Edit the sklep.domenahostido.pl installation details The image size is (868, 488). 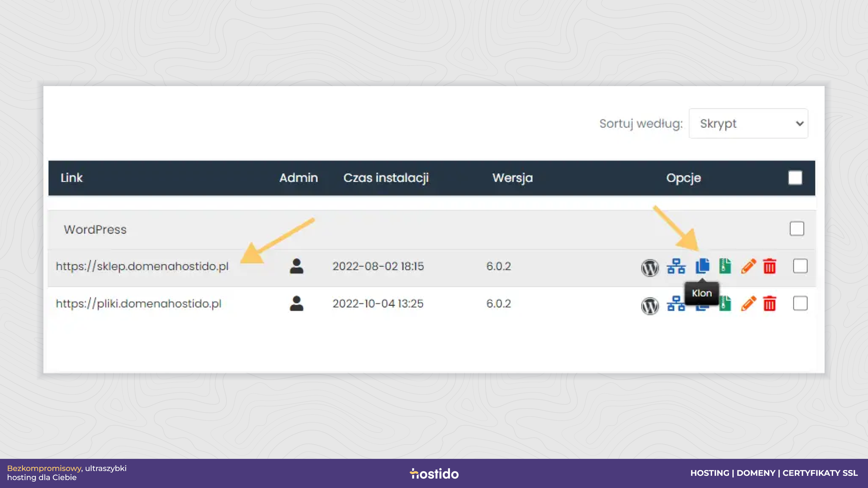pos(748,266)
